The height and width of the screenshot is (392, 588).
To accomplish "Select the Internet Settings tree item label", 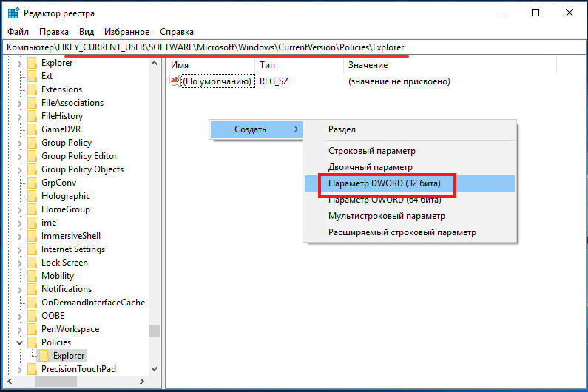I will point(73,249).
